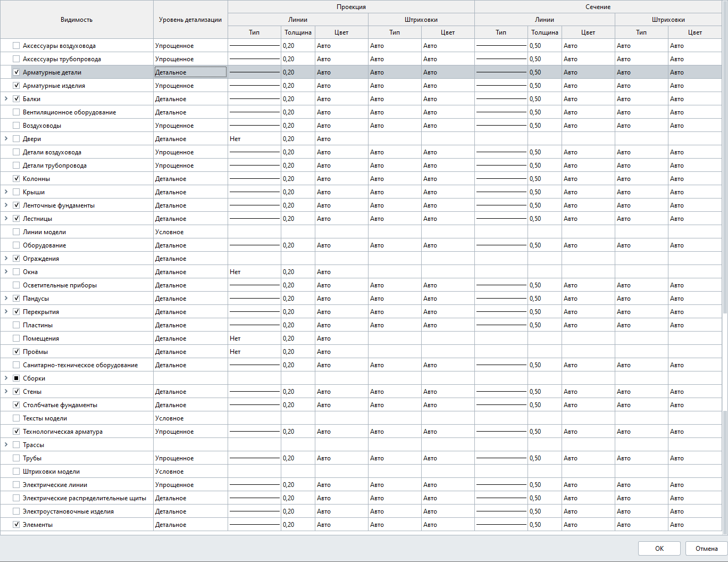728x562 pixels.
Task: Expand the Ленточные фундаменты category
Action: tap(6, 205)
